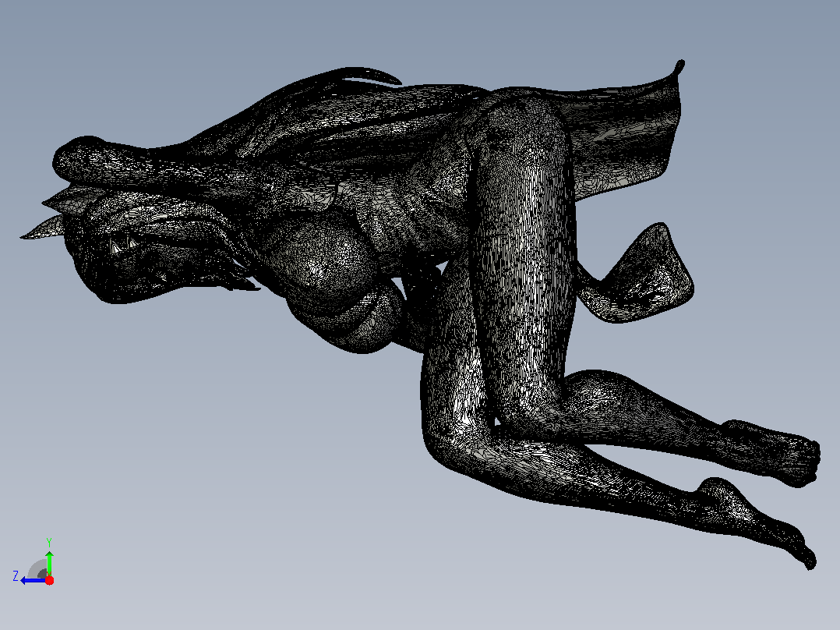Click the red X axis dot of the triad
The width and height of the screenshot is (840, 630).
pyautogui.click(x=49, y=580)
